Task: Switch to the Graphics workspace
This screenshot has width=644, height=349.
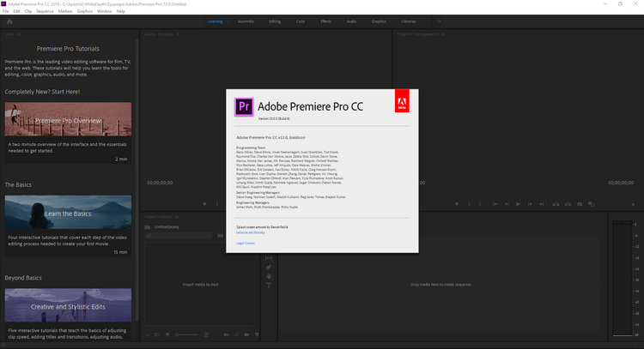Action: tap(379, 21)
